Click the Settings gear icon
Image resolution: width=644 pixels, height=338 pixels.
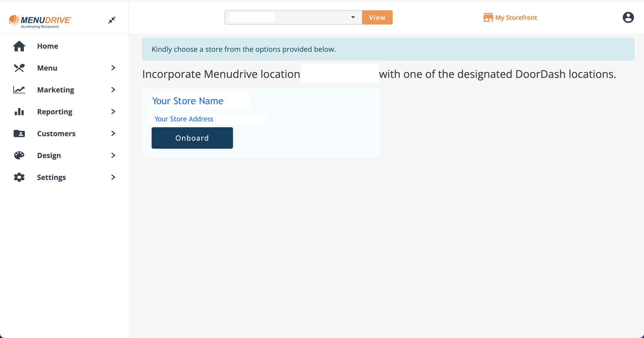tap(19, 177)
